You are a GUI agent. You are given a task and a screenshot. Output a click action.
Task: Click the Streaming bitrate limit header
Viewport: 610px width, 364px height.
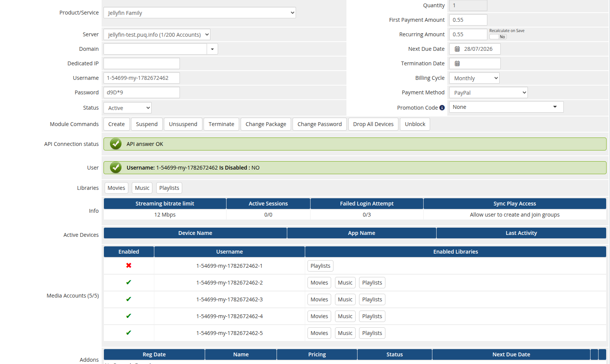[165, 204]
